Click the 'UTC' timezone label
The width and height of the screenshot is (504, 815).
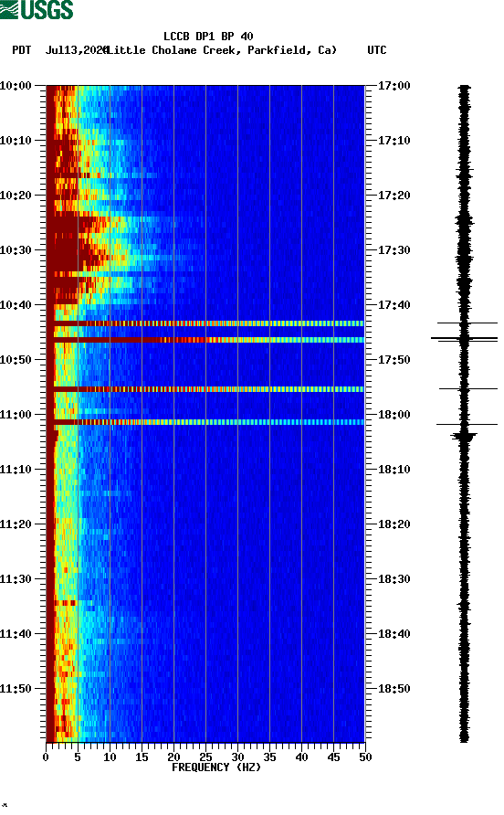pyautogui.click(x=377, y=50)
